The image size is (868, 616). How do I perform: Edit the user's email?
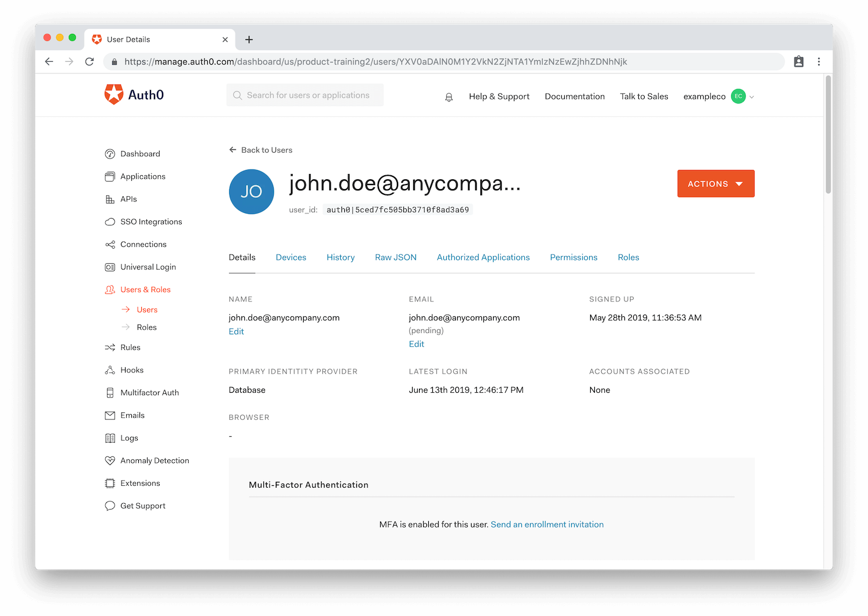[x=417, y=344]
